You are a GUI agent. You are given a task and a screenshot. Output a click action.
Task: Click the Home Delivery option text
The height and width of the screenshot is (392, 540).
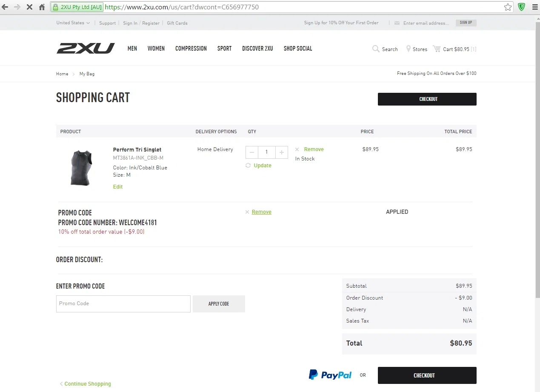pos(215,149)
